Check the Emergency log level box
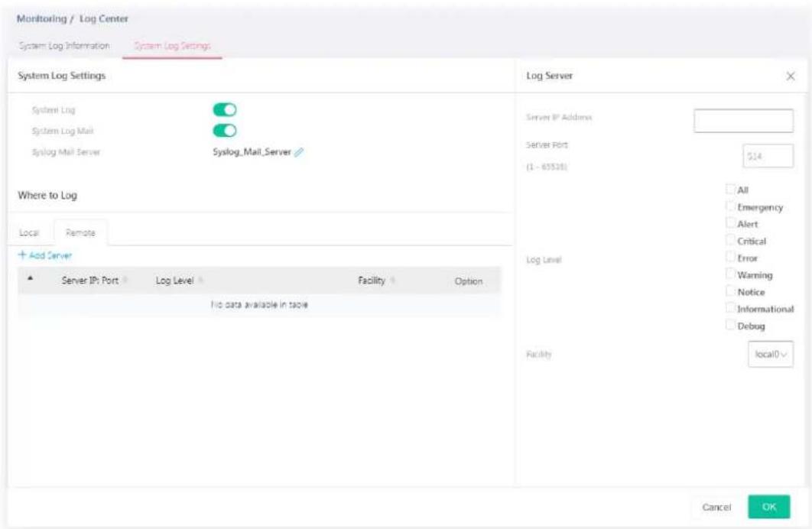This screenshot has width=812, height=529. point(730,206)
